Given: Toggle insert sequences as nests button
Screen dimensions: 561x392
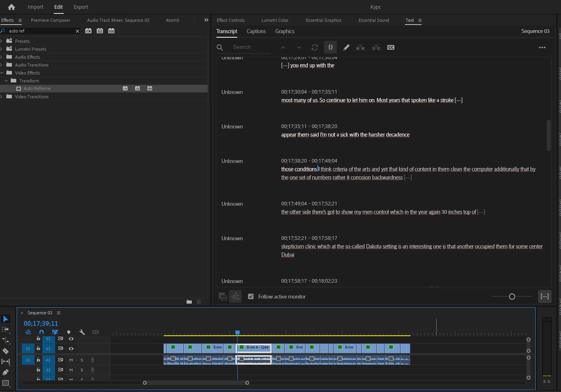Looking at the screenshot, I should [x=28, y=332].
